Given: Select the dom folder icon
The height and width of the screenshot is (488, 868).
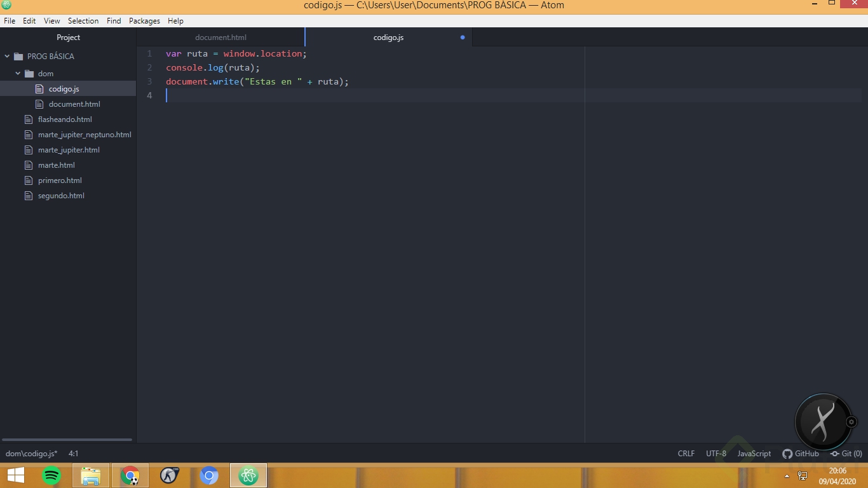Looking at the screenshot, I should pos(29,74).
